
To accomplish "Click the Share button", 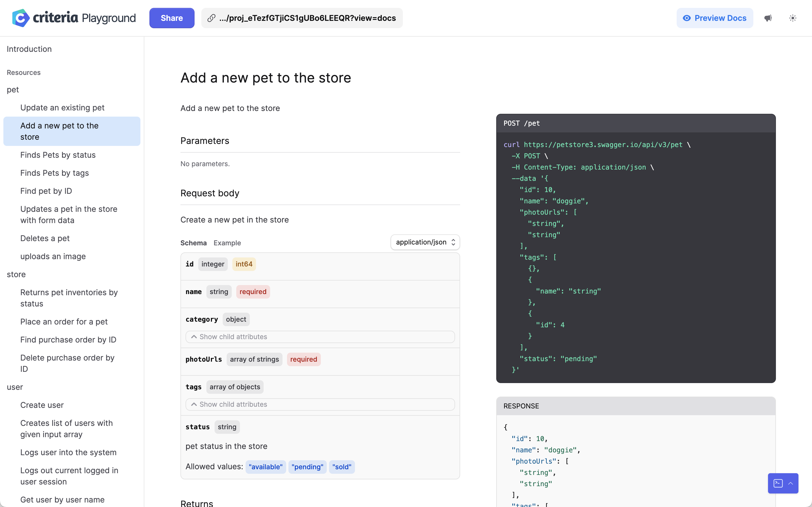I will point(172,17).
